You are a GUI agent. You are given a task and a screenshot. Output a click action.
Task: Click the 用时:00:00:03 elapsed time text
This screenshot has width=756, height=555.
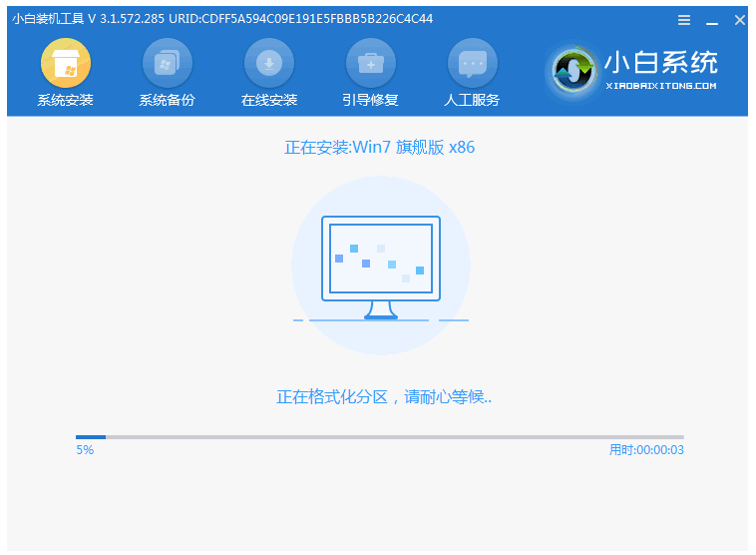point(646,450)
